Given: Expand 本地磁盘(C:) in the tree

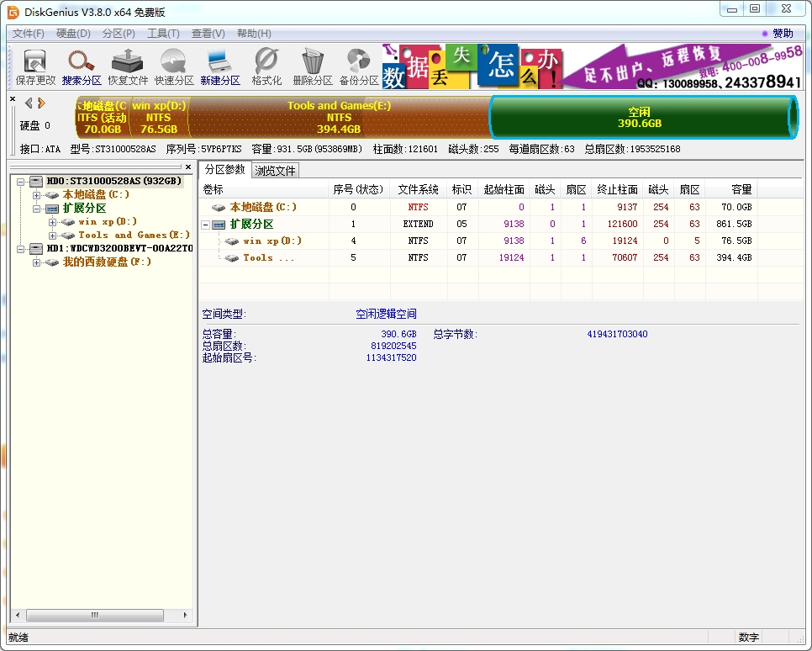Looking at the screenshot, I should point(36,195).
